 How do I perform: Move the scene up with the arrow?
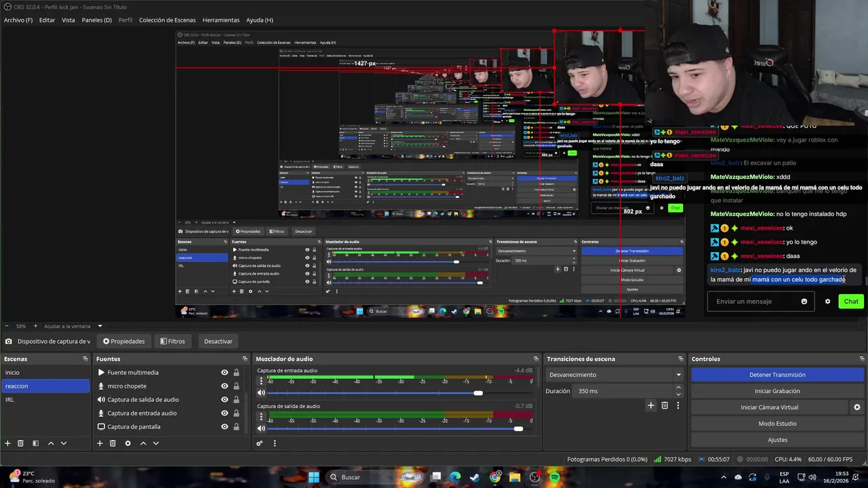tap(51, 443)
